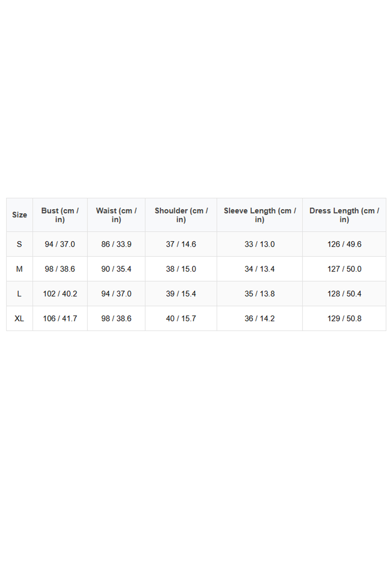Select the S size row label
The image size is (392, 588).
pos(19,244)
